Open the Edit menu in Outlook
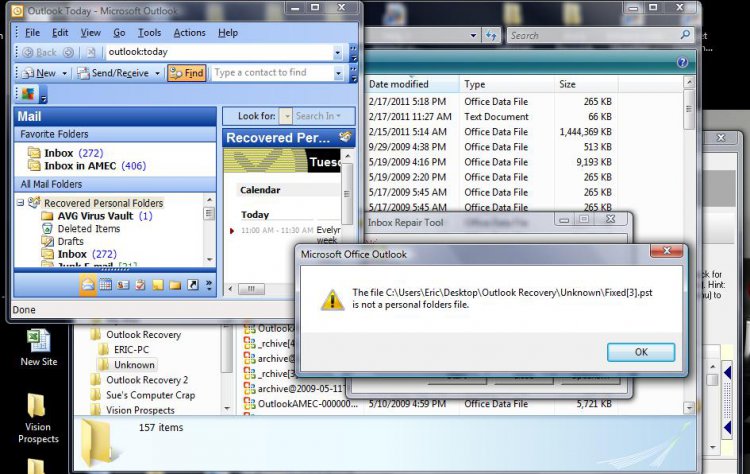Screen dimensions: 750x474 [x=60, y=33]
